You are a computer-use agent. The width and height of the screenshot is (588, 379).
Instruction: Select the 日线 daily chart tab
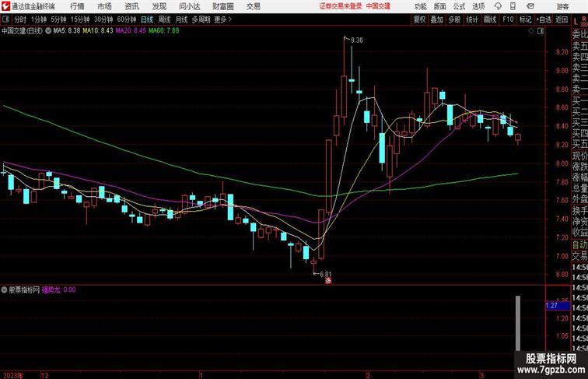coord(147,19)
